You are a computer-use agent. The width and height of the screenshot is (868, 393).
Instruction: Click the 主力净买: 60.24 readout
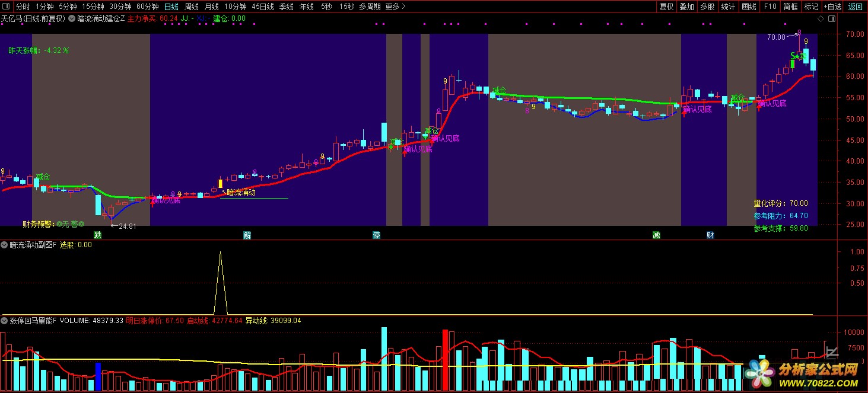[x=152, y=18]
